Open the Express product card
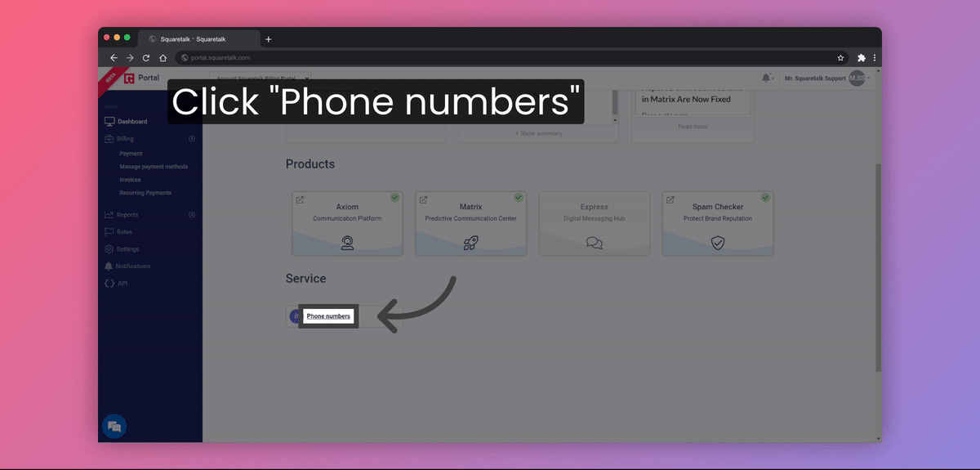980x470 pixels. click(595, 223)
